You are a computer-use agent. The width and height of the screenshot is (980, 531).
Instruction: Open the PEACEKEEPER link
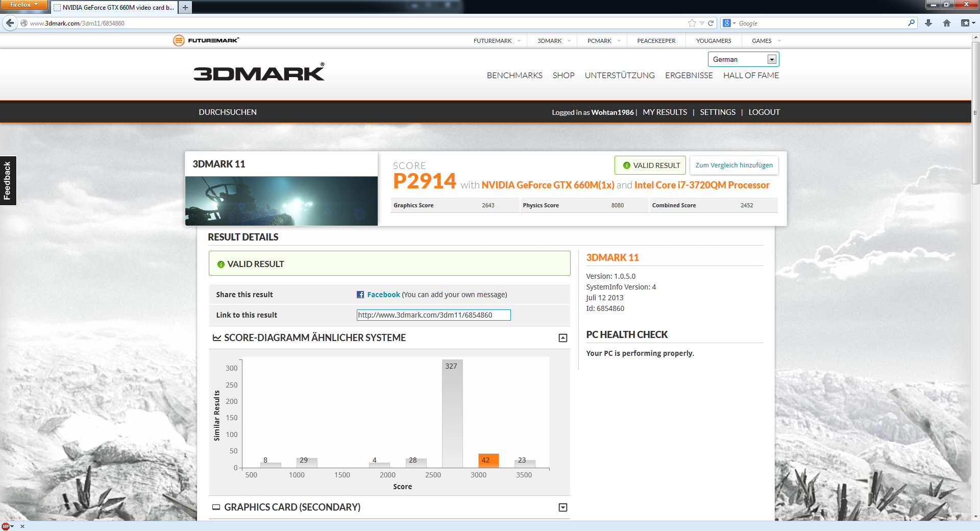coord(656,41)
